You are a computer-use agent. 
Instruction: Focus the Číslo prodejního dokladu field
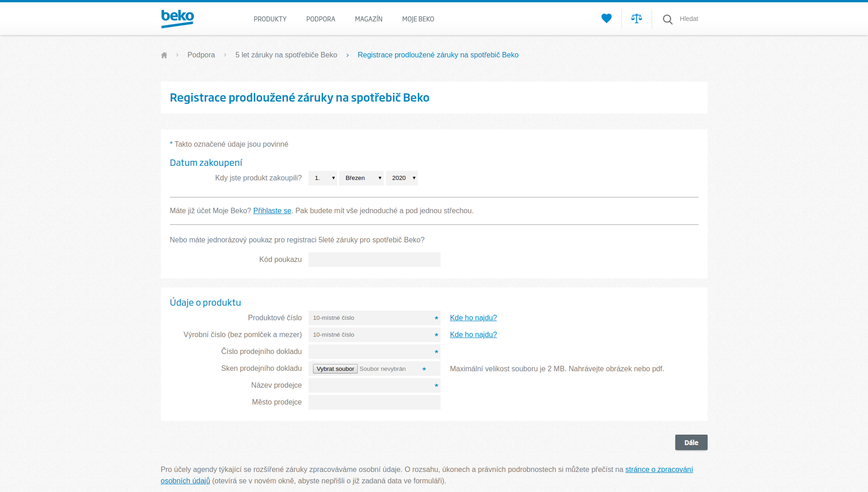375,352
